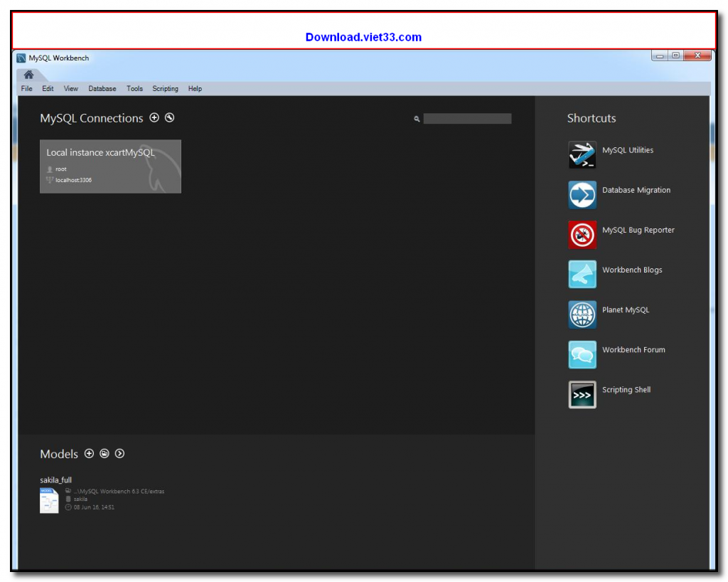
Task: Open the Workbench Forum shortcut
Action: point(581,354)
